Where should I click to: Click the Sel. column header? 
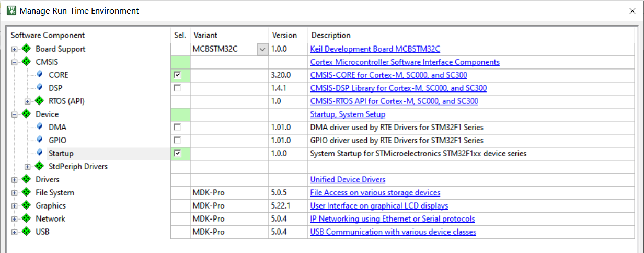[180, 36]
